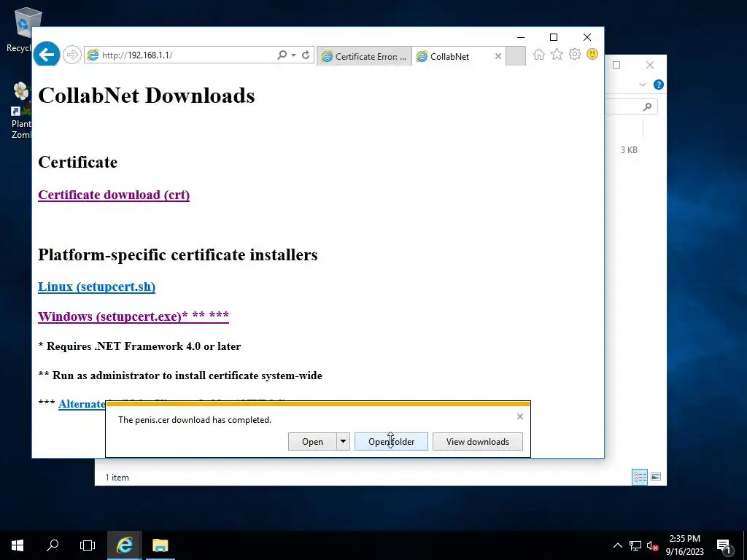
Task: Open the Home page icon
Action: pyautogui.click(x=539, y=54)
